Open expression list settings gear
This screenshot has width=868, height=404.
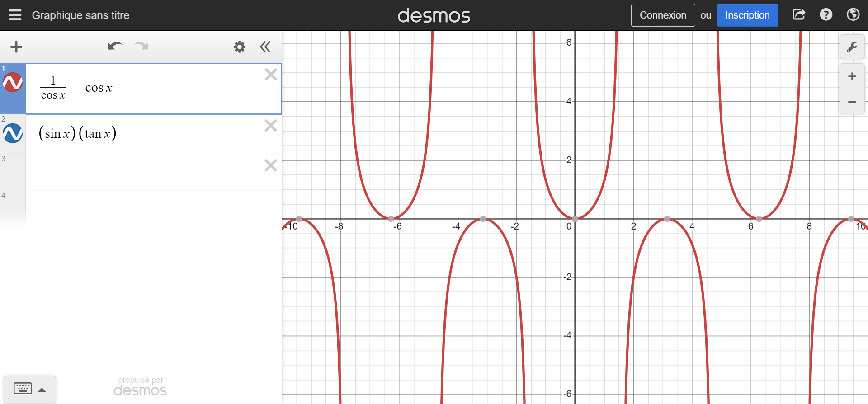tap(239, 47)
